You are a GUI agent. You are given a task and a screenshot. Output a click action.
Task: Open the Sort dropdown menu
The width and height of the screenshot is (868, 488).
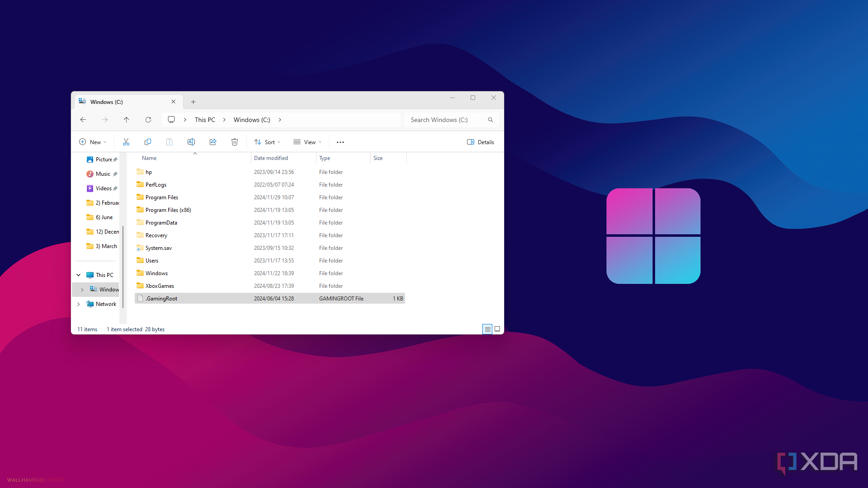[268, 142]
